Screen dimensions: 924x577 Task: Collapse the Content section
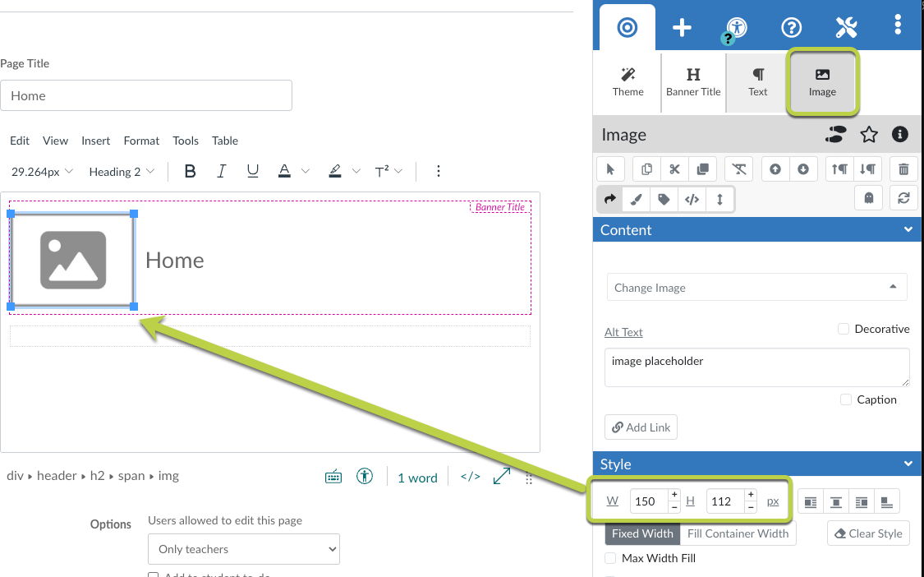908,230
